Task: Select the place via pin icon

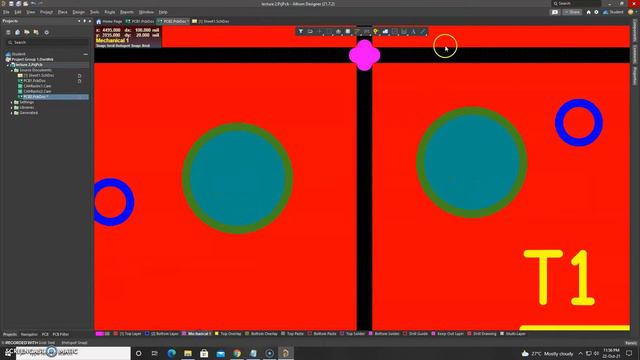Action: (376, 31)
